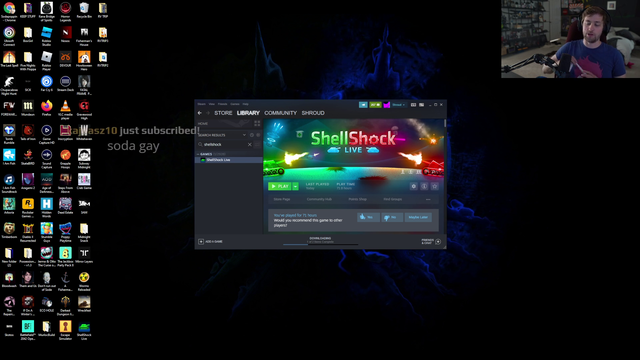Screen dimensions: 640x360
Task: Show game info icon next to gear
Action: [424, 186]
